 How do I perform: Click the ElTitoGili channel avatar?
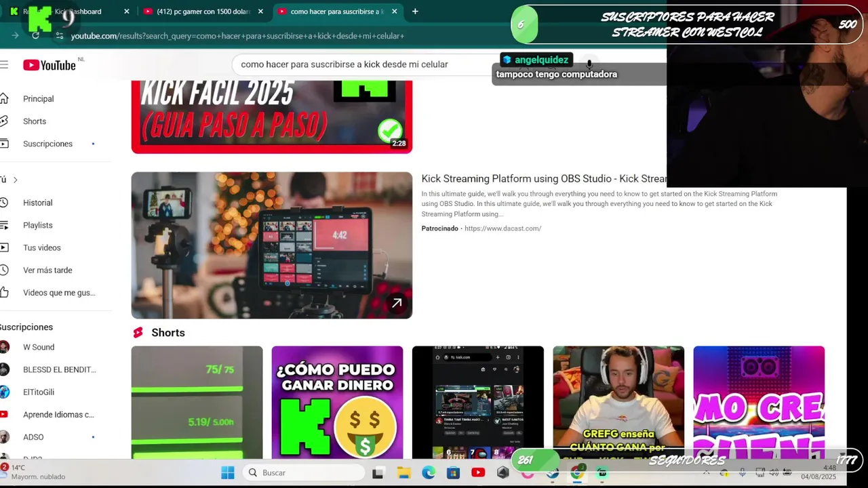pos(4,392)
